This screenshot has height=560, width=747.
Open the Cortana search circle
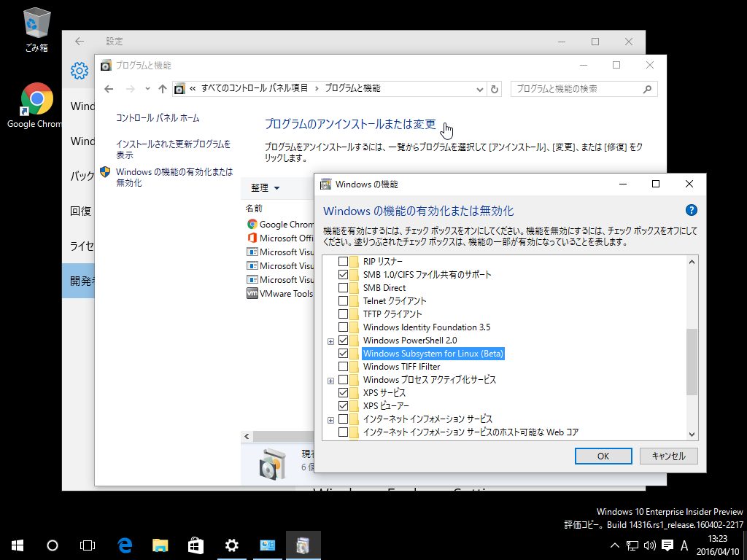pyautogui.click(x=53, y=545)
